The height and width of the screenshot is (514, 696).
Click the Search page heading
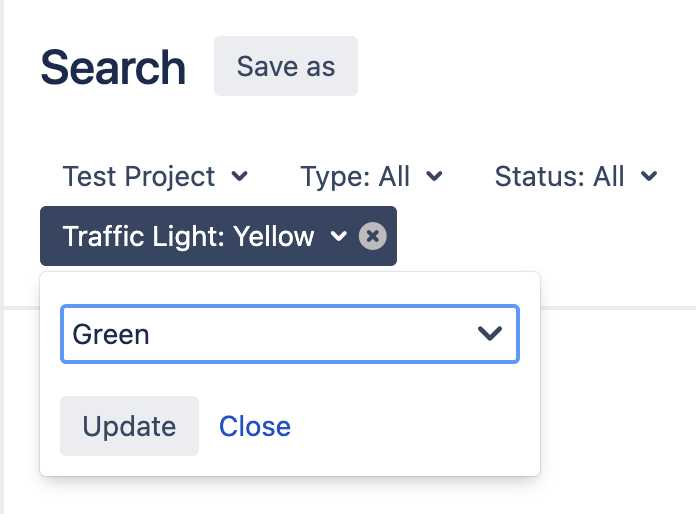pyautogui.click(x=112, y=68)
